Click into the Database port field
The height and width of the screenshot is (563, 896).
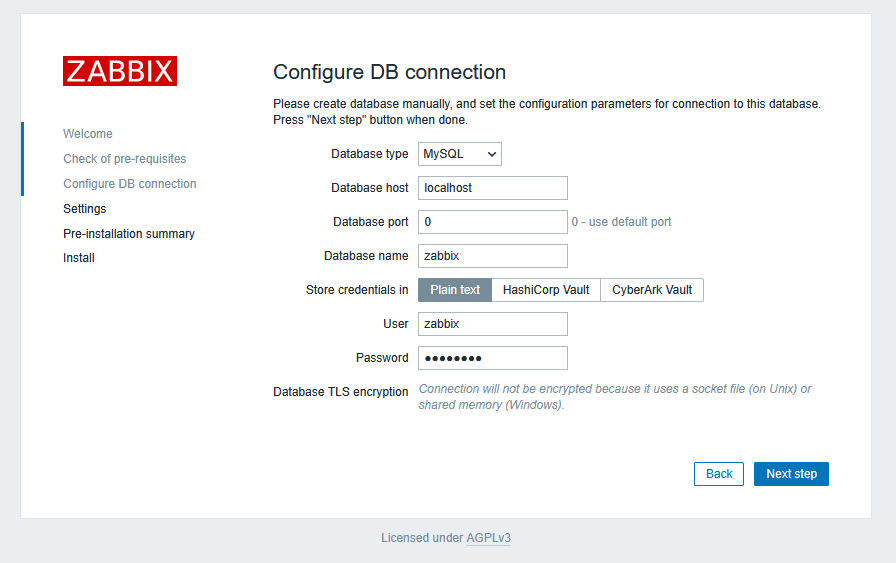(x=493, y=222)
